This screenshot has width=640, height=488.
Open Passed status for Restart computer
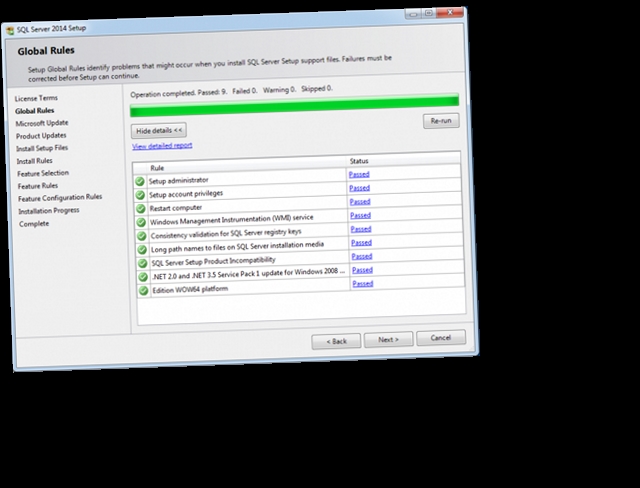[360, 202]
